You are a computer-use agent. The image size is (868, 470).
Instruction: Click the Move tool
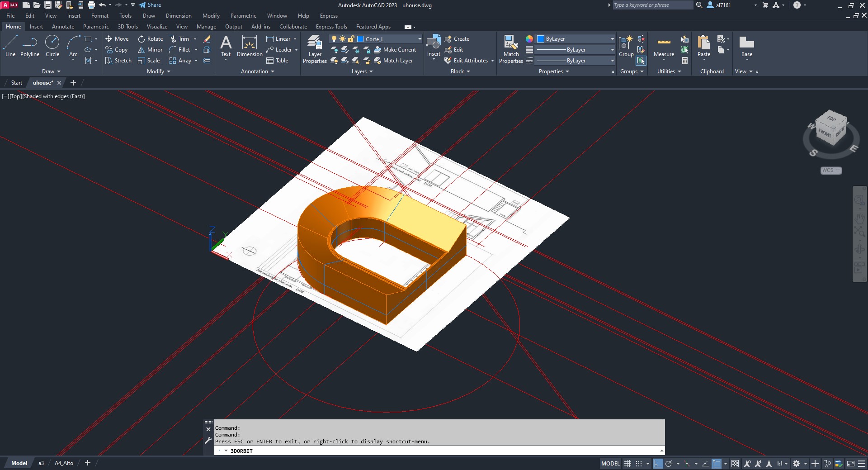[x=117, y=39]
